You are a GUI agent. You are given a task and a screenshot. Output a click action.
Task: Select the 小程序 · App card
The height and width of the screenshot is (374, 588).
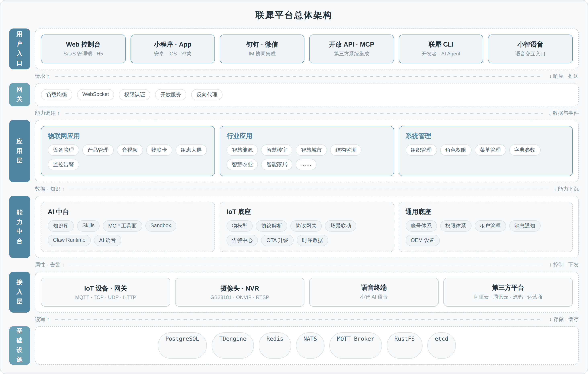pos(173,49)
